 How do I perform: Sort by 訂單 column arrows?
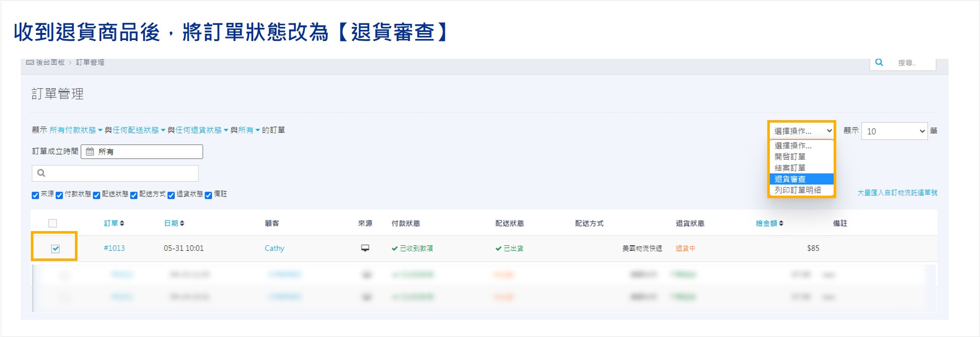tap(122, 223)
